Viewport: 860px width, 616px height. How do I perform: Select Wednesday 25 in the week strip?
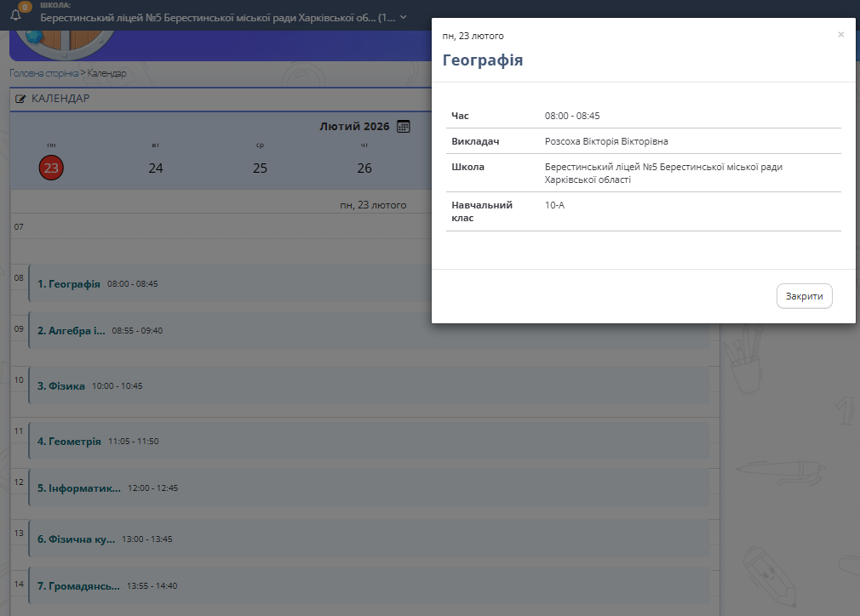(x=260, y=168)
